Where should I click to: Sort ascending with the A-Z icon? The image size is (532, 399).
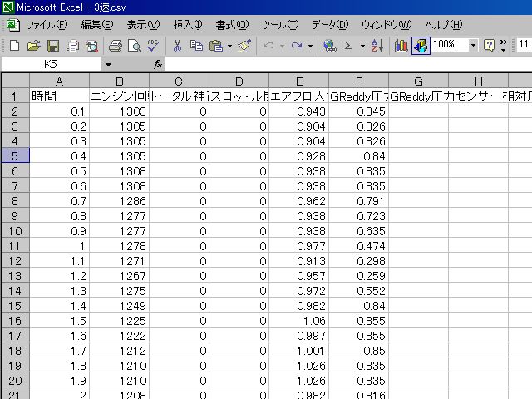[x=377, y=46]
